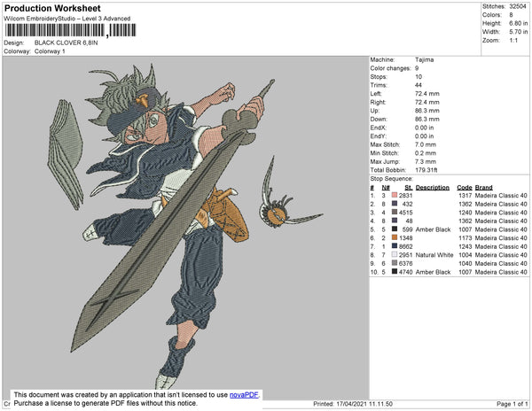Click the barcode under the Wilcom title
Screen dimensions: 532x411
pos(71,30)
